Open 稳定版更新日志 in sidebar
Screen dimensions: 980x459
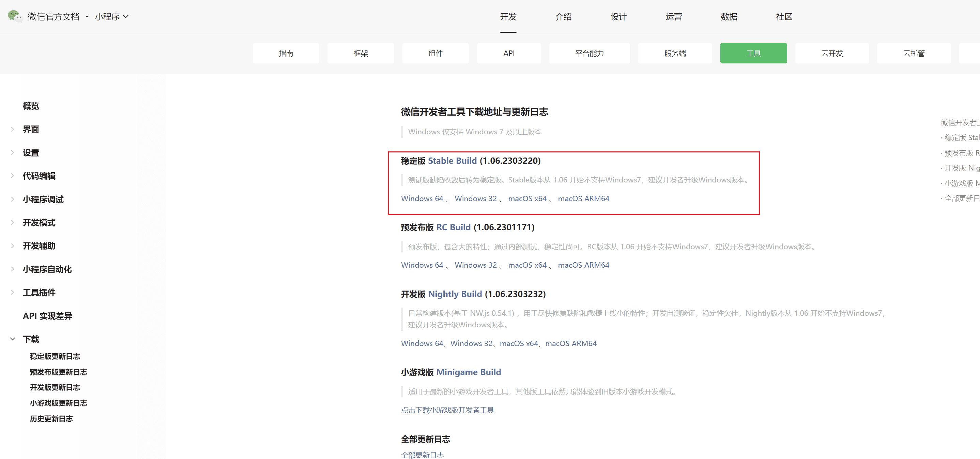click(x=55, y=356)
